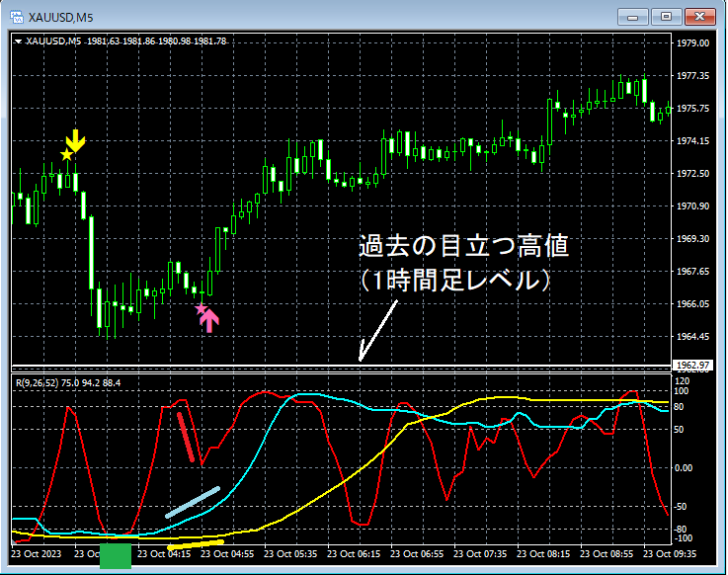This screenshot has height=575, width=728.
Task: Click the time label 23 Oct 04:15
Action: [164, 553]
